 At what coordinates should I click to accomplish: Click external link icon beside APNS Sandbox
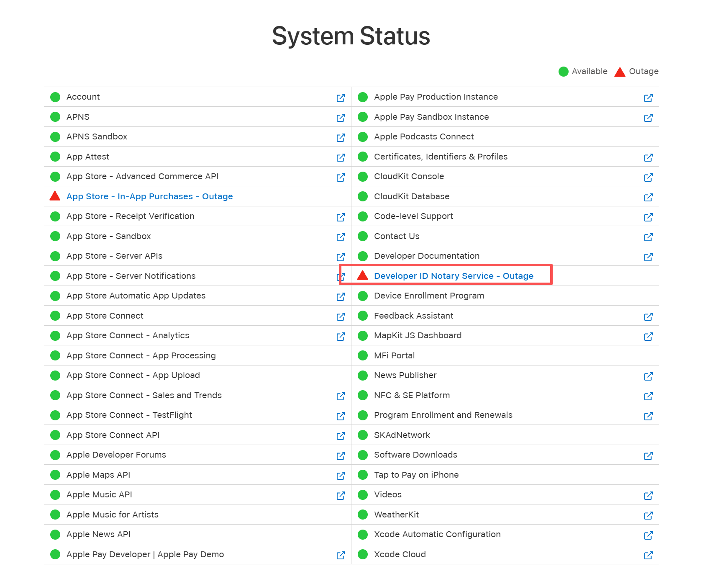[341, 137]
